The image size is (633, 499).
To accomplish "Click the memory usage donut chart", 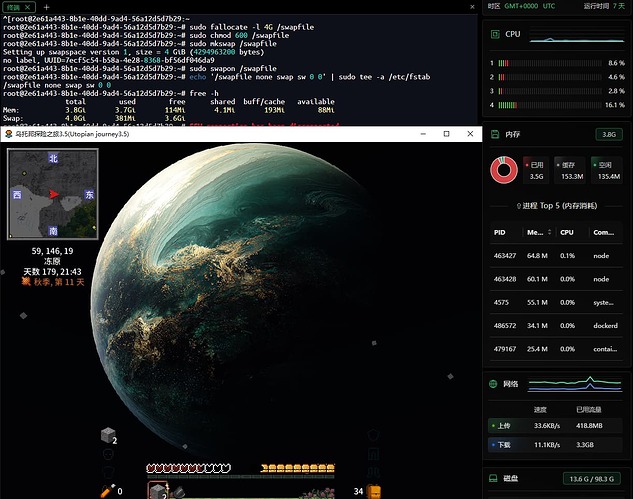I will coord(504,170).
